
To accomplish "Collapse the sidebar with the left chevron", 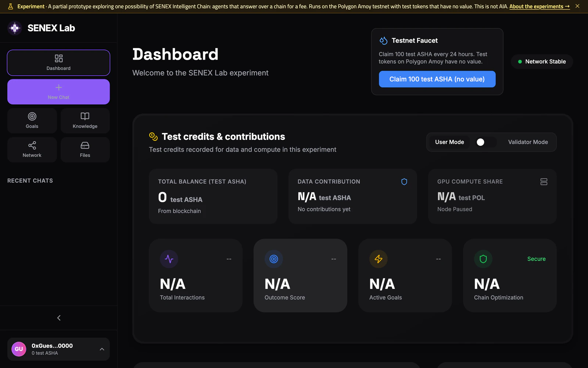I will pyautogui.click(x=59, y=318).
